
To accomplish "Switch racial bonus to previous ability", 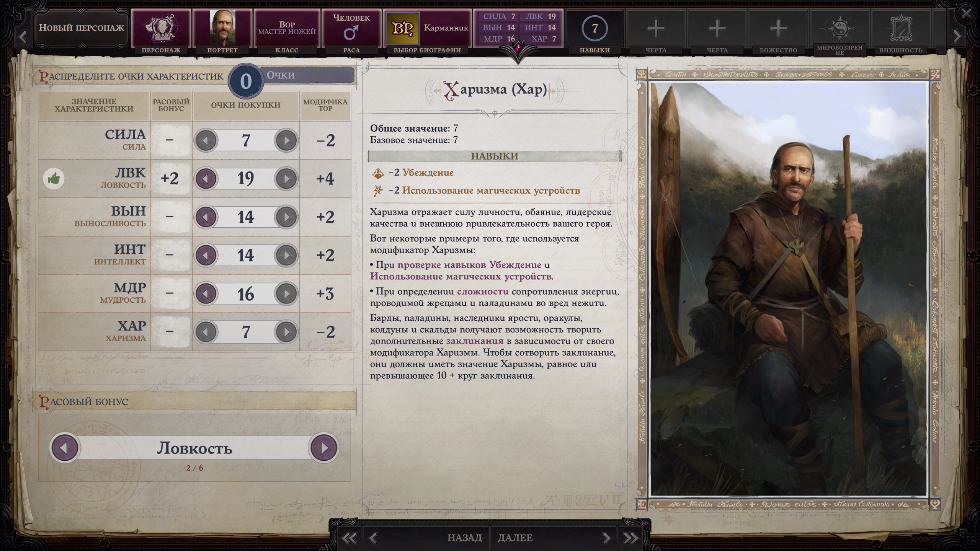I will [64, 448].
